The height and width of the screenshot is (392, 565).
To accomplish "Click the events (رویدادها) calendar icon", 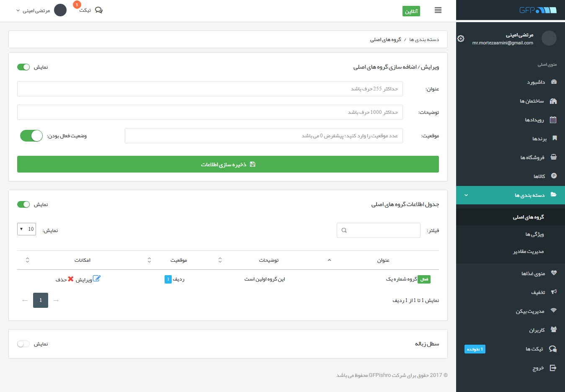I will tap(553, 120).
